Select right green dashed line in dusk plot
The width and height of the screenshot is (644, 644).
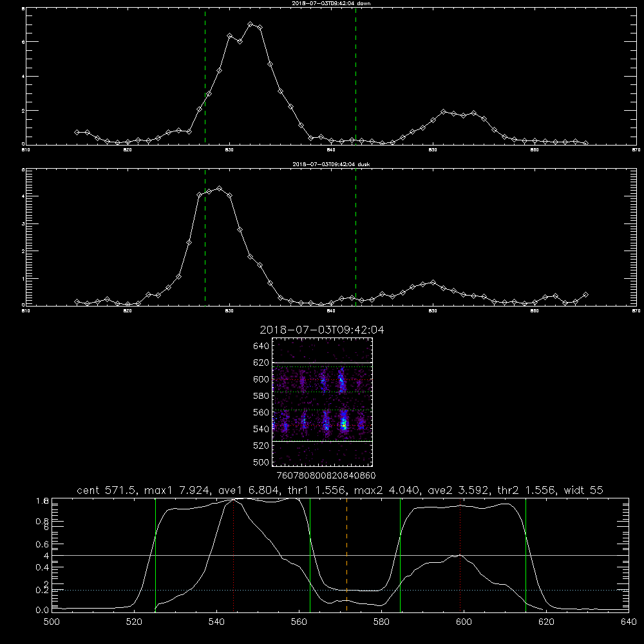click(355, 237)
